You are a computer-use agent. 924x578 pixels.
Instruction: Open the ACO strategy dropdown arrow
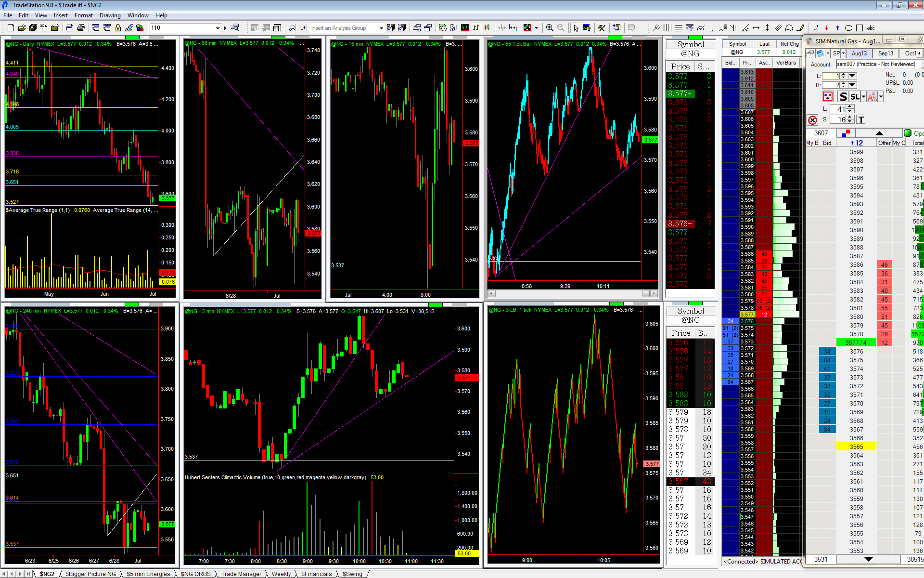point(881,97)
